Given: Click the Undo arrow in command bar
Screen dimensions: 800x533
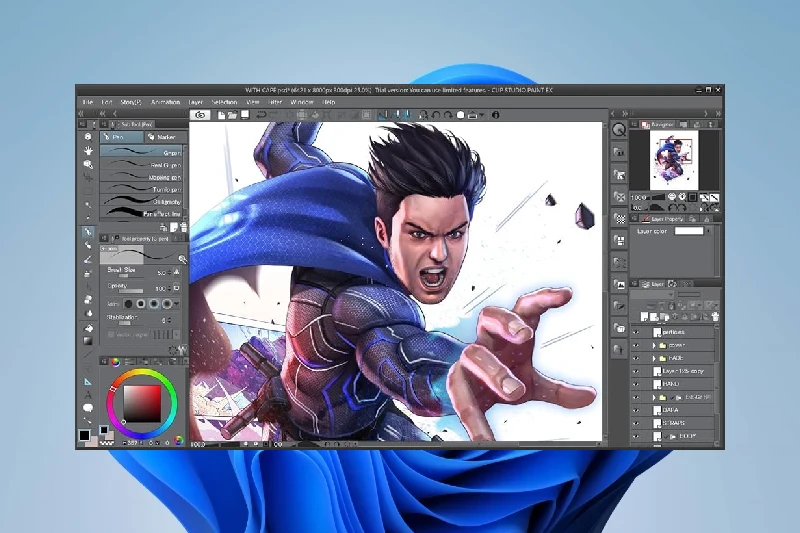Looking at the screenshot, I should 260,115.
